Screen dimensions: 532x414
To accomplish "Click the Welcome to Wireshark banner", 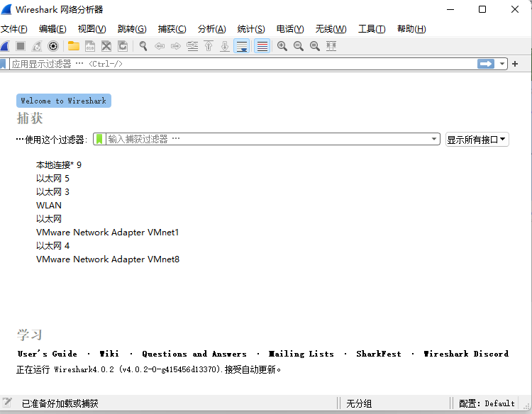I will click(64, 101).
